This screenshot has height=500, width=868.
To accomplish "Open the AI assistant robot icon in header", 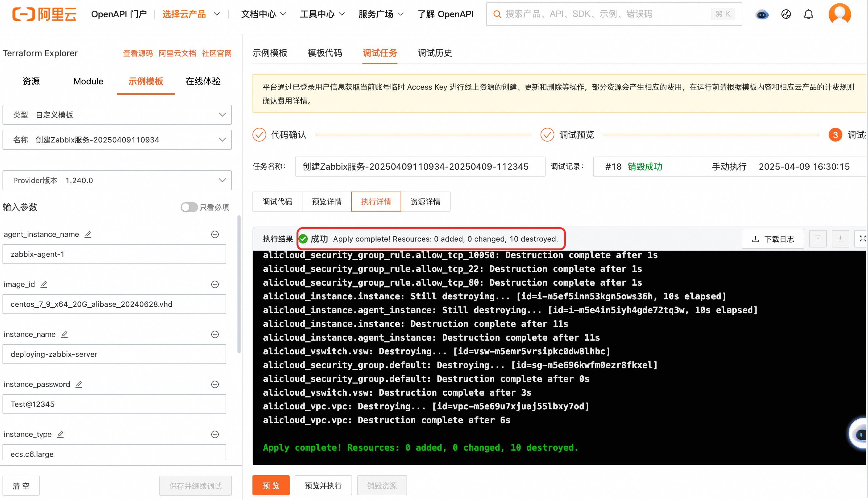I will click(x=761, y=14).
